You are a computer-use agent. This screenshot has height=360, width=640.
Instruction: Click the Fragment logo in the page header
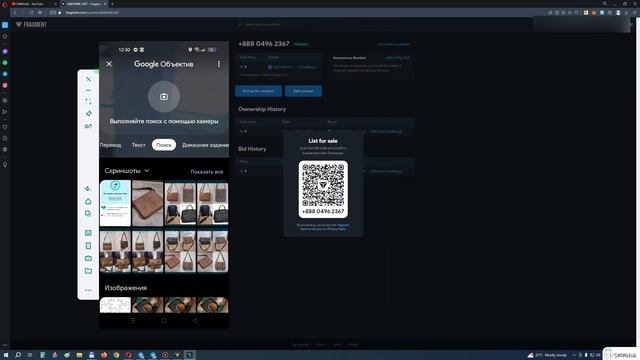click(31, 24)
